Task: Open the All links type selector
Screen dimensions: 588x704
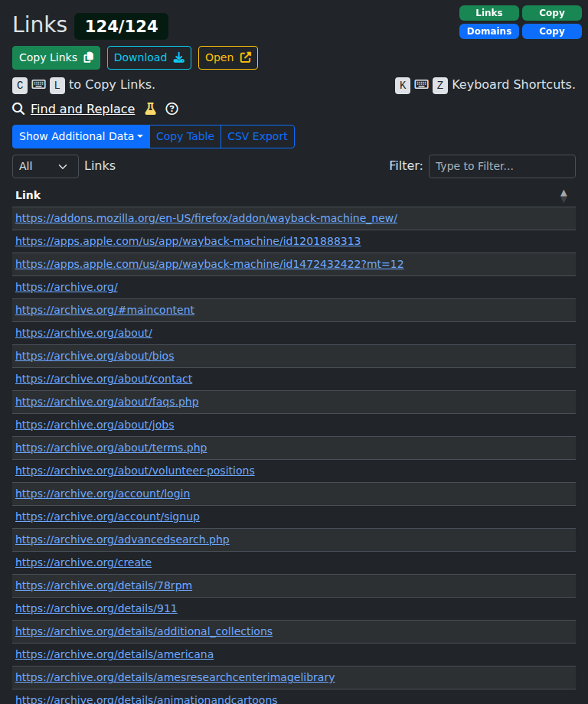Action: coord(45,166)
